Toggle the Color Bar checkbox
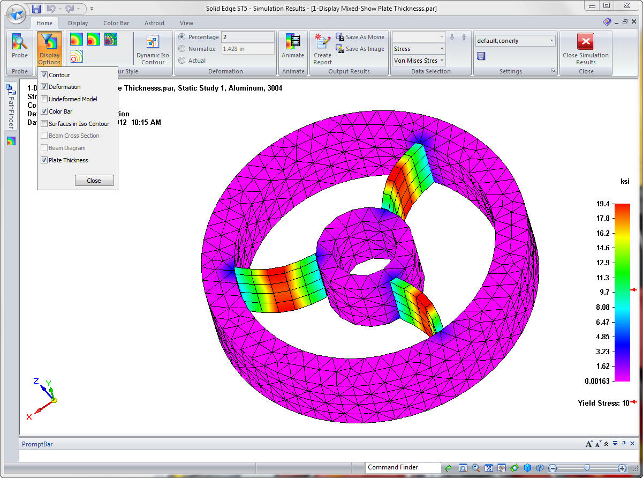Image resolution: width=643 pixels, height=478 pixels. (44, 111)
